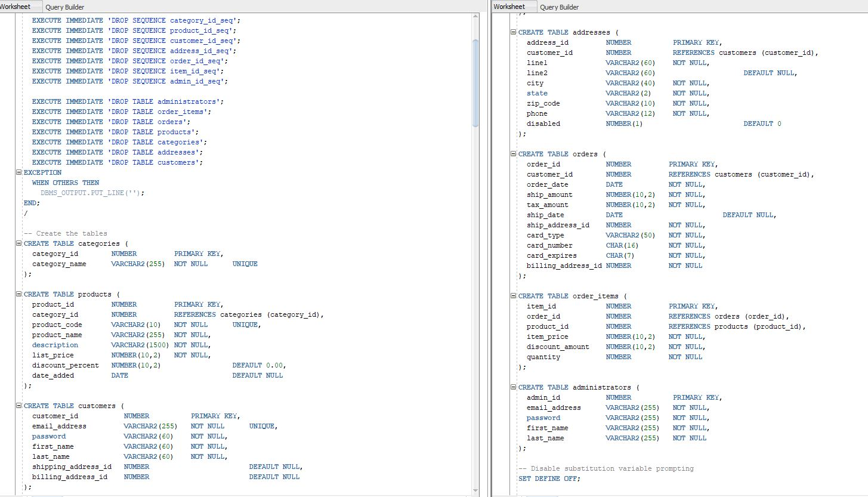Place cursor on the SET DEFINE OFF line
868x497 pixels.
(547, 479)
